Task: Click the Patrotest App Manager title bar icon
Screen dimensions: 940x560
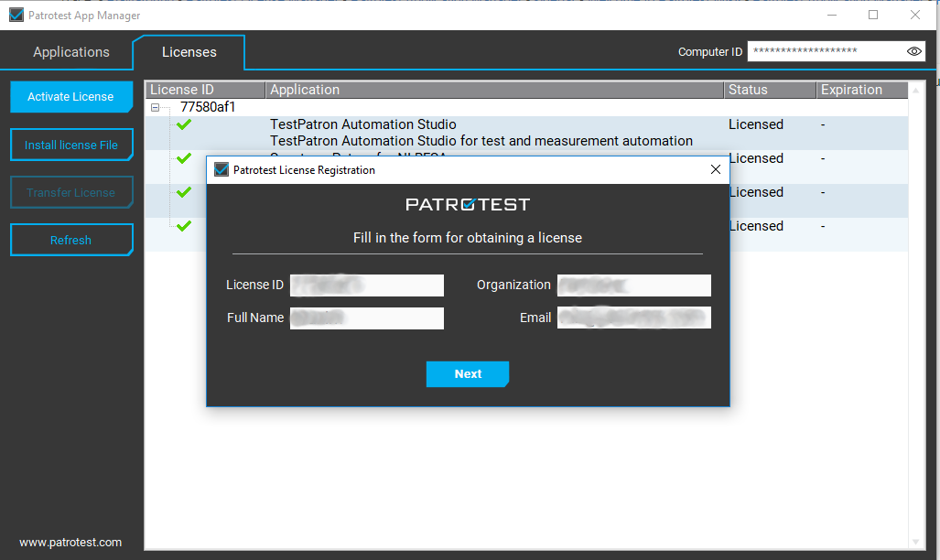Action: 16,16
